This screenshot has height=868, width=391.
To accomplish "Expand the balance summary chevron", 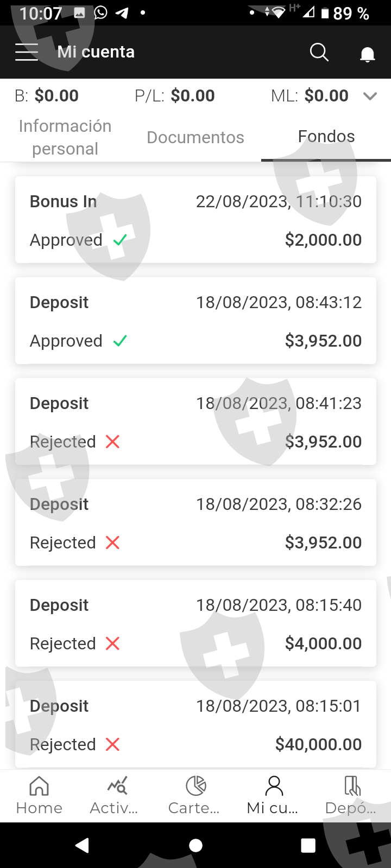I will tap(370, 96).
